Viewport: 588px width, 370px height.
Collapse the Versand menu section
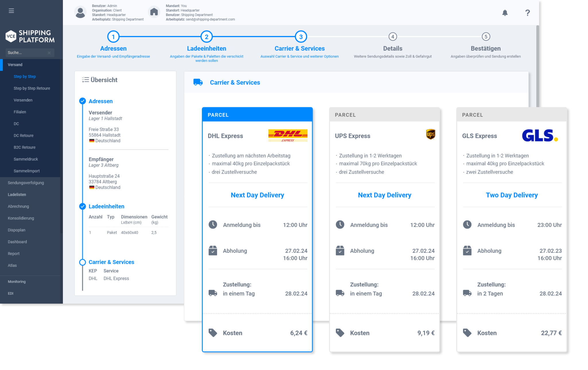[x=15, y=65]
